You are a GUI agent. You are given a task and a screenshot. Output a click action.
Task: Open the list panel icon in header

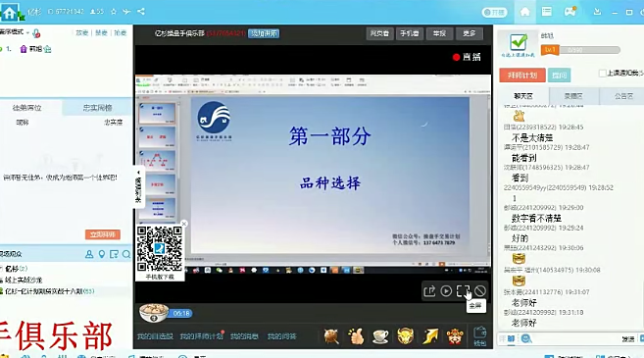(x=547, y=12)
